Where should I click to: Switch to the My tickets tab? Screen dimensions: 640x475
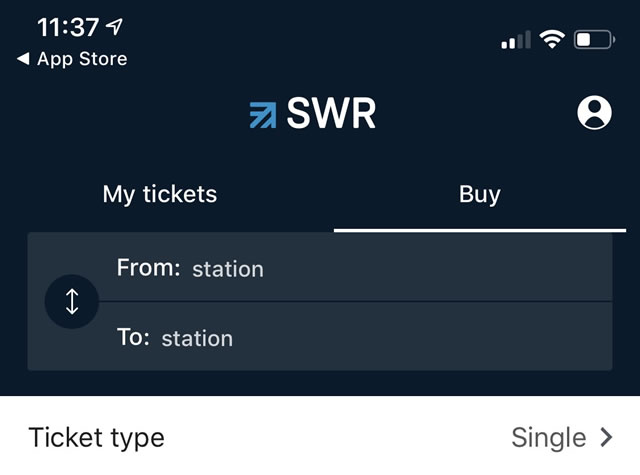[160, 194]
